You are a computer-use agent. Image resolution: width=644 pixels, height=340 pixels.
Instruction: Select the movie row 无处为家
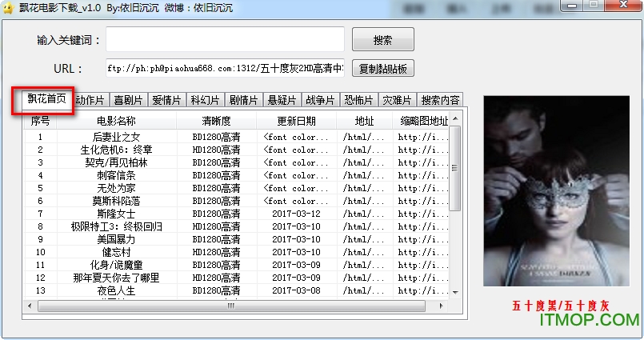coord(237,188)
